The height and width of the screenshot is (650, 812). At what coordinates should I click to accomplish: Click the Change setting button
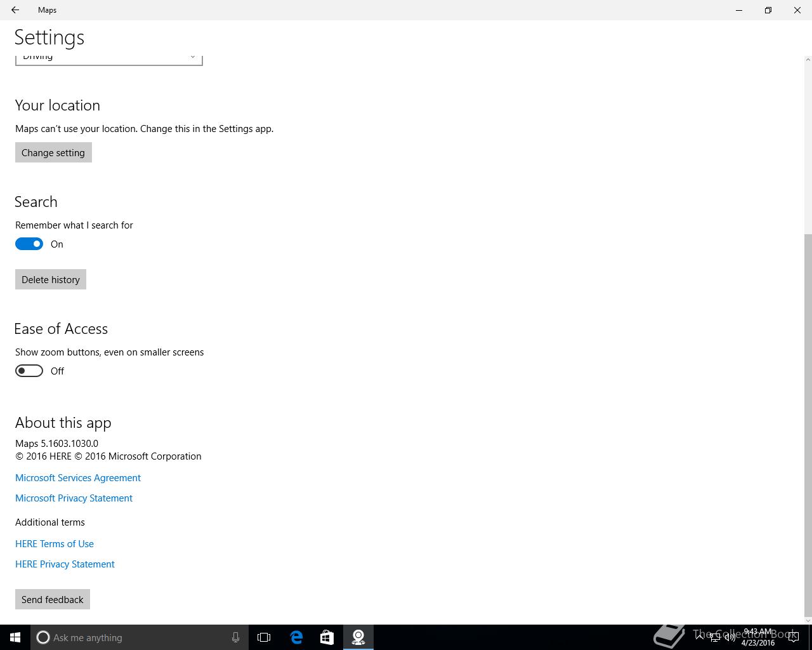(x=53, y=152)
